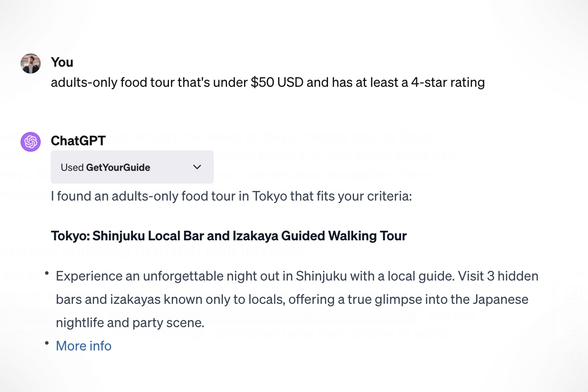Click the user's profile photo avatar
This screenshot has height=392, width=588.
coord(31,64)
